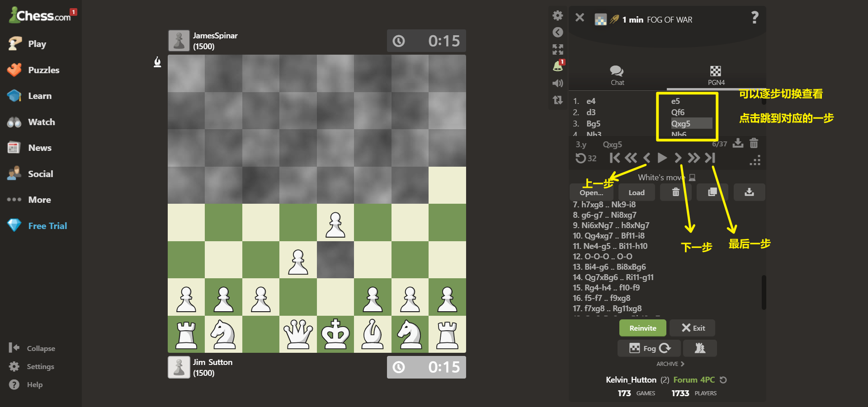The width and height of the screenshot is (868, 407).
Task: Click the PGN text scrollbar
Action: click(764, 292)
